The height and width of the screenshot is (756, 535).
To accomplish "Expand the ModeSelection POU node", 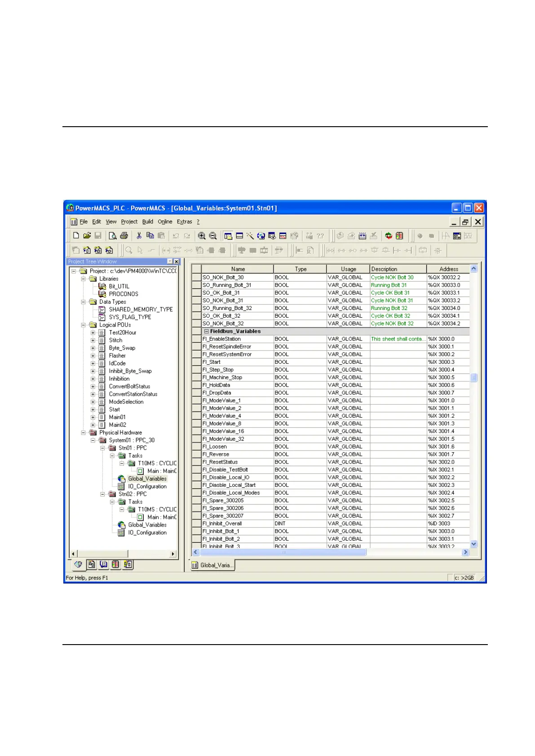I will pos(93,402).
